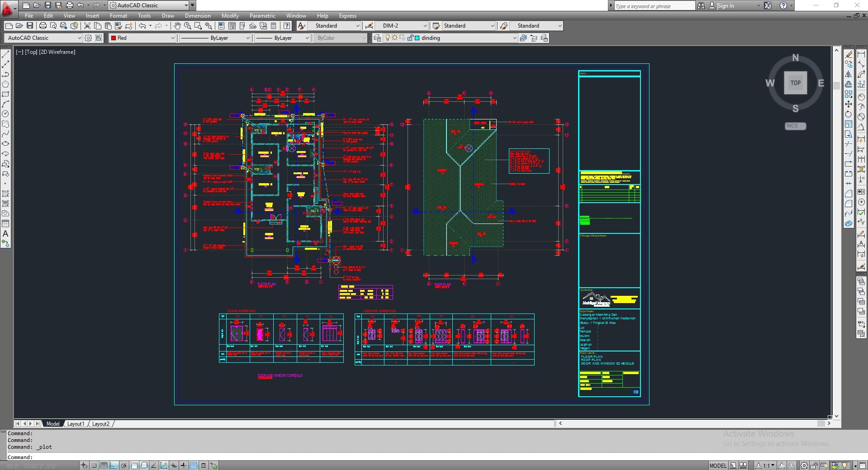Viewport: 868px width, 470px height.
Task: Open the Layer Properties Manager
Action: pos(377,38)
